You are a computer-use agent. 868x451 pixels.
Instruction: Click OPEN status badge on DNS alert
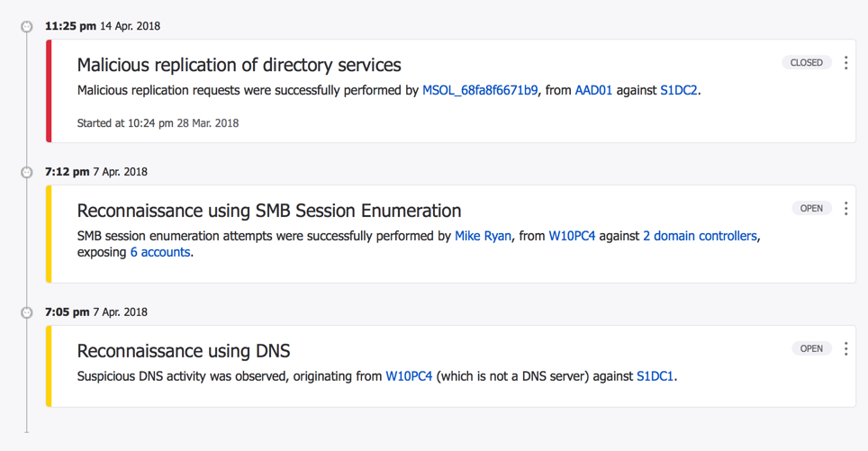[x=811, y=348]
